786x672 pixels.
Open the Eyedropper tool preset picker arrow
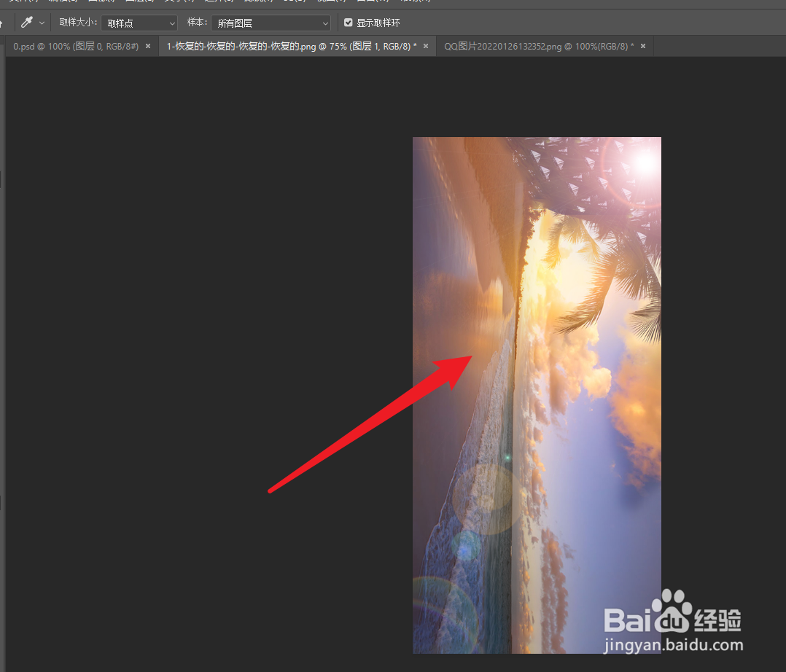(x=42, y=23)
